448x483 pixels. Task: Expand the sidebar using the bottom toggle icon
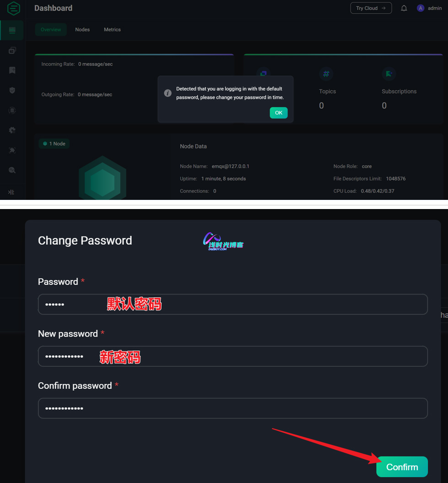coord(11,192)
